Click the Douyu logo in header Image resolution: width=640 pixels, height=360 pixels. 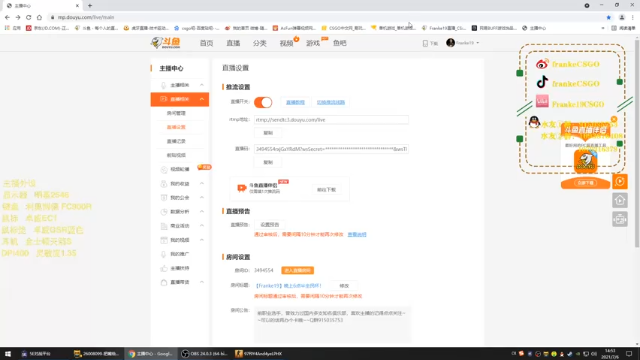tap(166, 42)
